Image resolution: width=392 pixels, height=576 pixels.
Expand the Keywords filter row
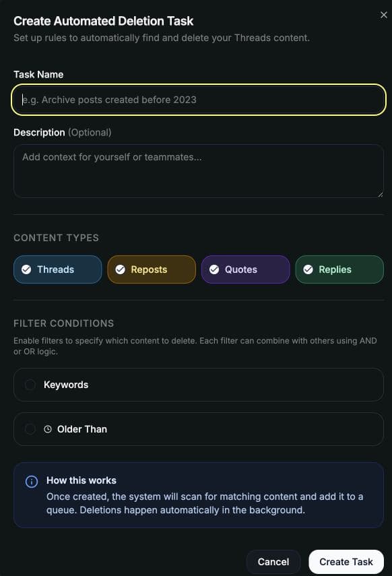point(199,385)
